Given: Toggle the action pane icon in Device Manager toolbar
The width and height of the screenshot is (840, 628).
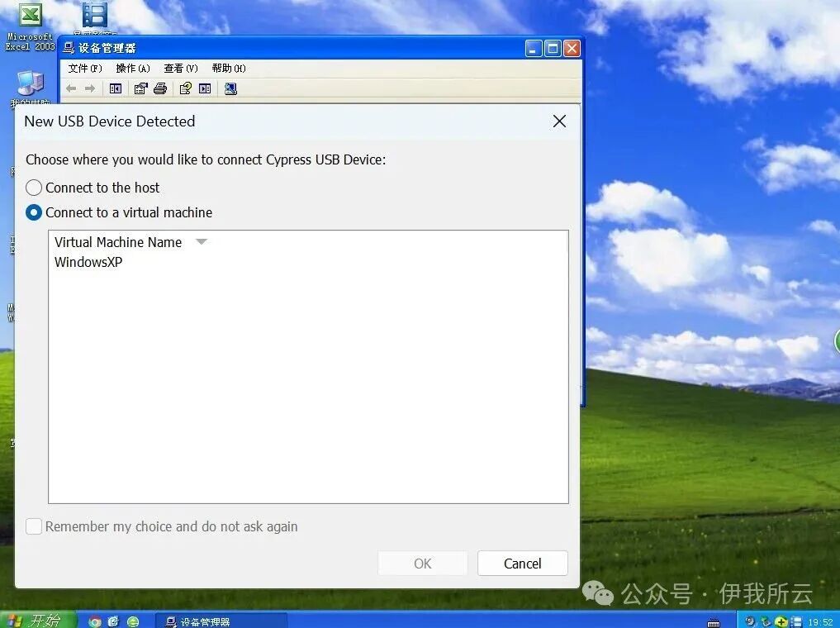Looking at the screenshot, I should tap(205, 88).
